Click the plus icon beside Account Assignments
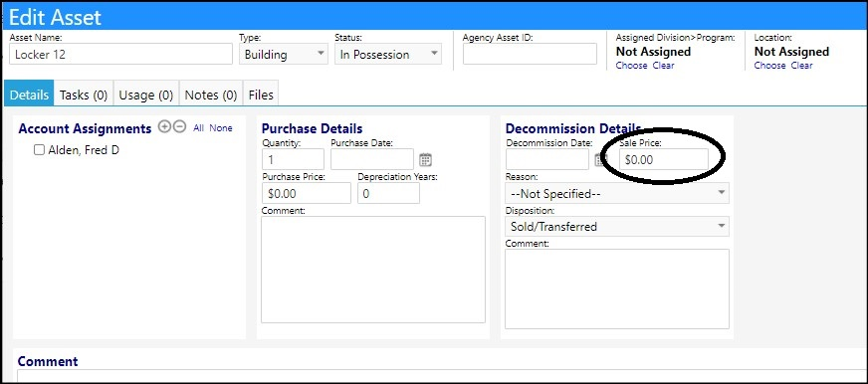Viewport: 868px width, 384px height. (164, 126)
